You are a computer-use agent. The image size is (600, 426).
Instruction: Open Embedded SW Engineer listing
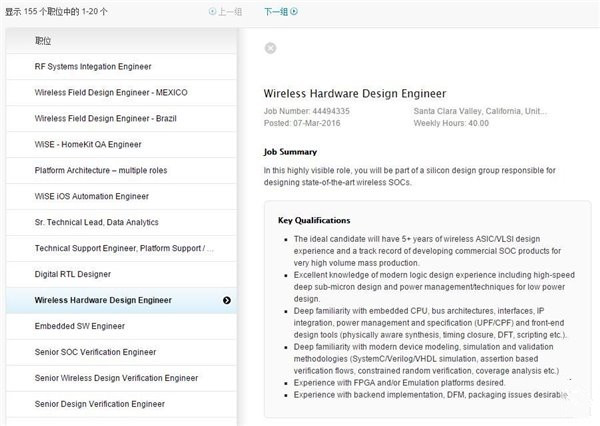pyautogui.click(x=79, y=326)
